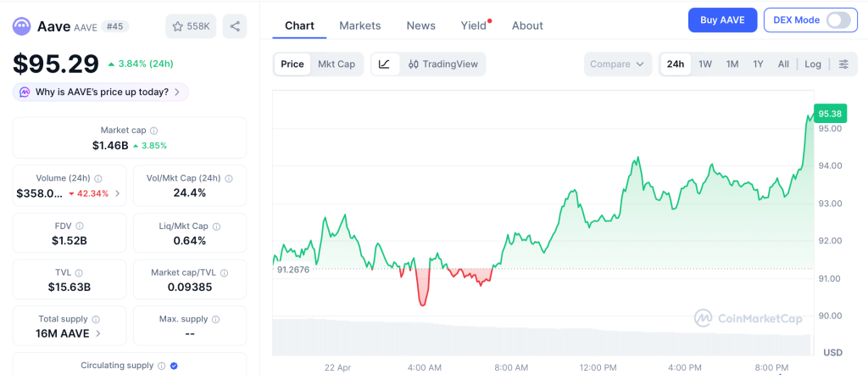Click the star watchlist icon showing 558K
The width and height of the screenshot is (868, 375).
coord(191,26)
